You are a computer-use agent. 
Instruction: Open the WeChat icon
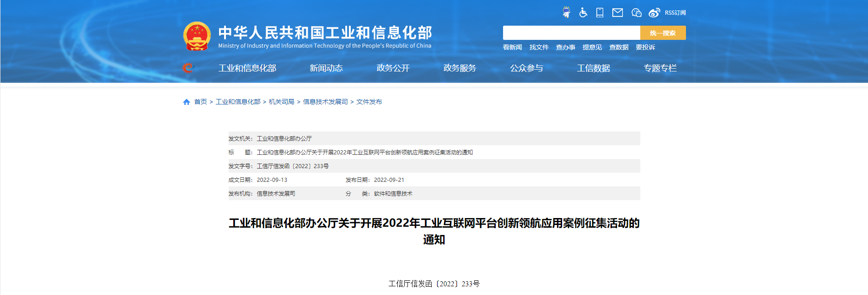click(x=636, y=12)
